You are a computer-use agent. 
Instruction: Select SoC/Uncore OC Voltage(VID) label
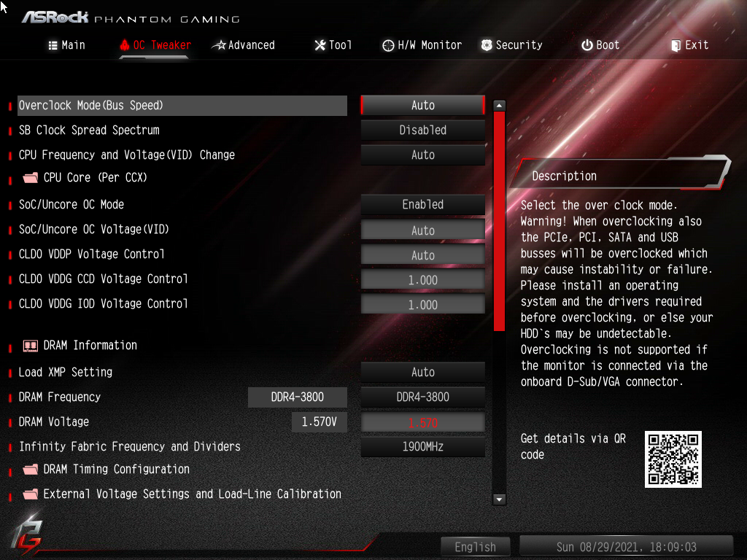click(x=94, y=229)
